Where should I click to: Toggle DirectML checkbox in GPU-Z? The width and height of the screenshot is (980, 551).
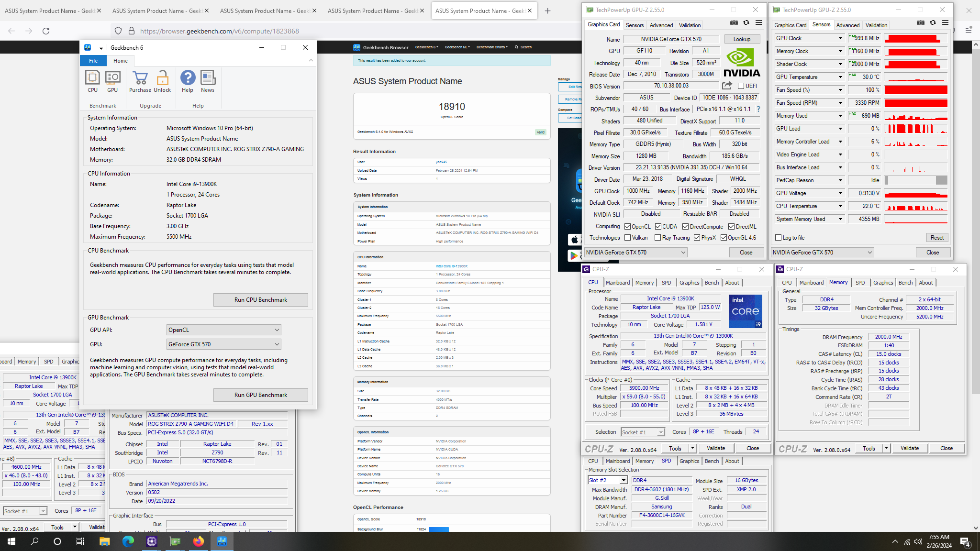click(731, 227)
